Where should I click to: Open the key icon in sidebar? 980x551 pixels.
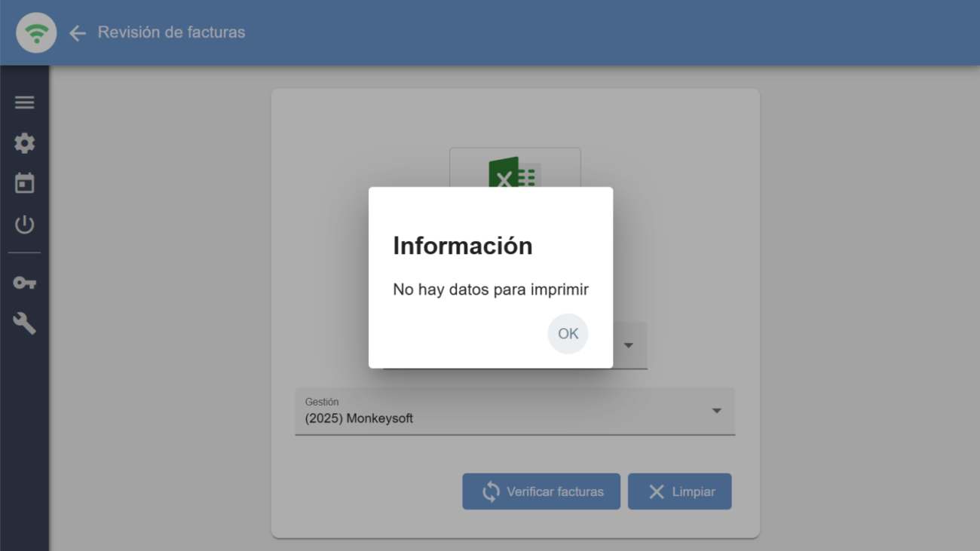[25, 283]
